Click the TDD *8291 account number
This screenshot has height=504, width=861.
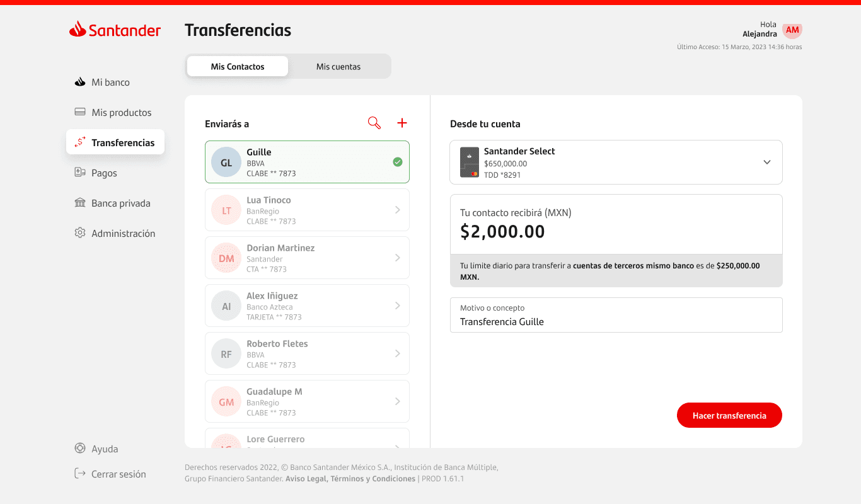(502, 175)
